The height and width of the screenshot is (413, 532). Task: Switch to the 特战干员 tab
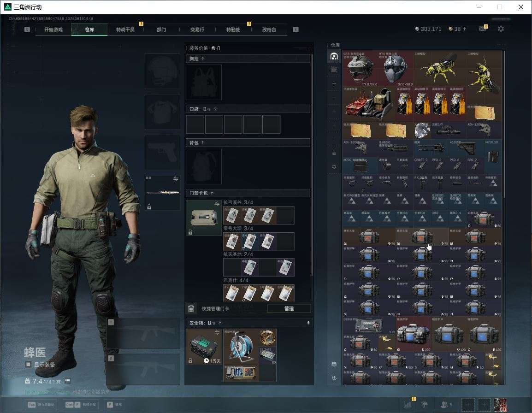click(x=125, y=29)
